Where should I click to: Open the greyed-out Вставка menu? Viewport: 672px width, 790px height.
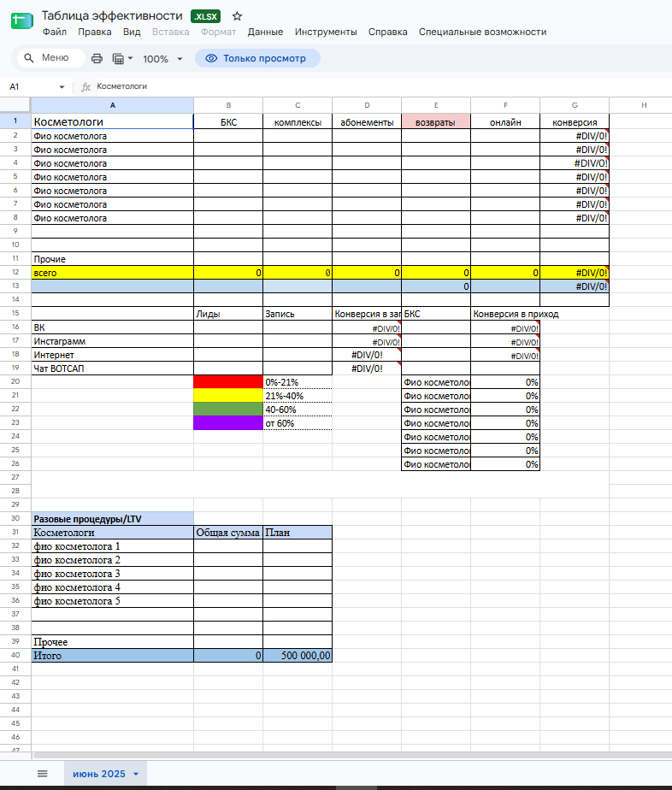click(170, 32)
